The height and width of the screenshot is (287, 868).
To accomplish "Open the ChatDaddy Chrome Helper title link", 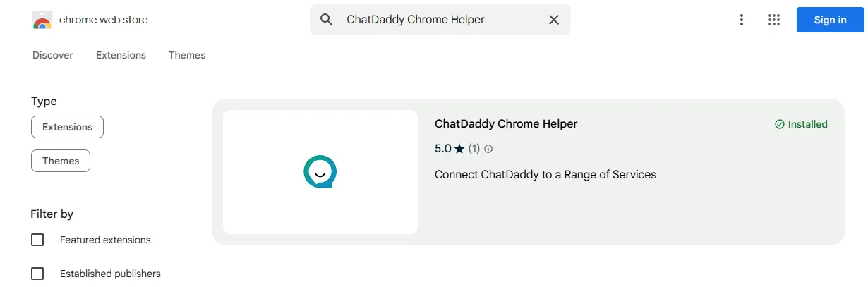I will 506,124.
